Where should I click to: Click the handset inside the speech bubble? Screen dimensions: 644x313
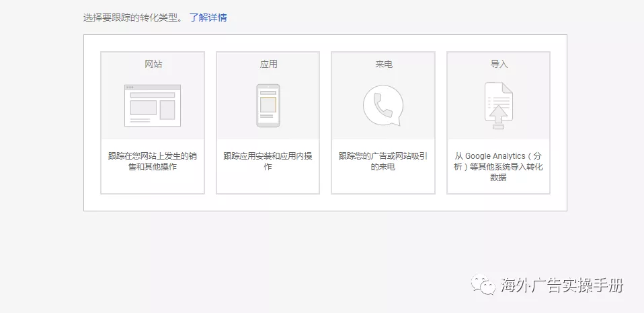(x=382, y=105)
